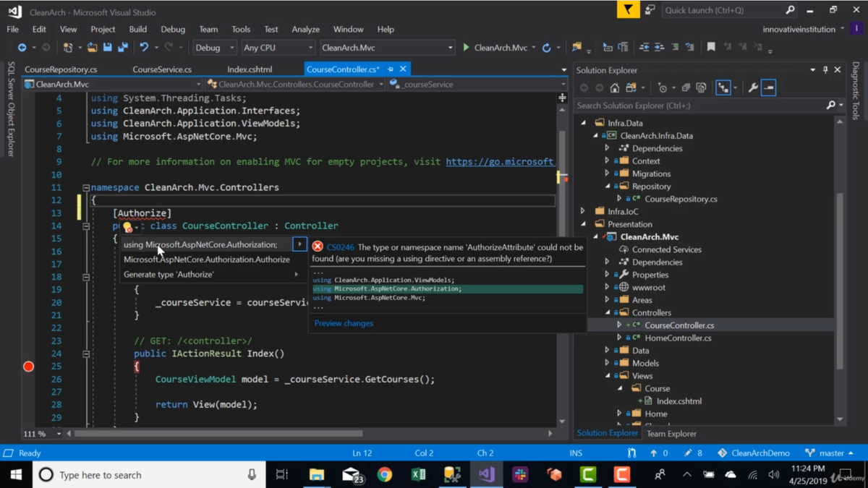Switch to the Team Explorer tab

(x=671, y=434)
